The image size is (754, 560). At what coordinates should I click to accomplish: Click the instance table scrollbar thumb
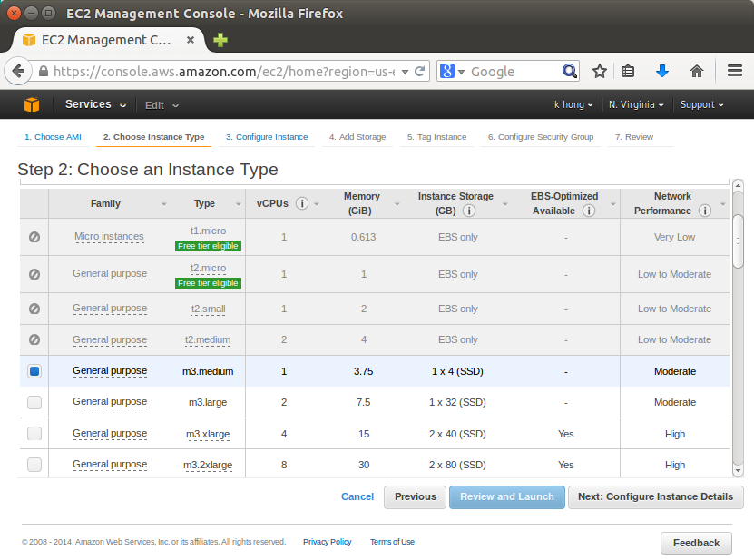click(x=738, y=241)
